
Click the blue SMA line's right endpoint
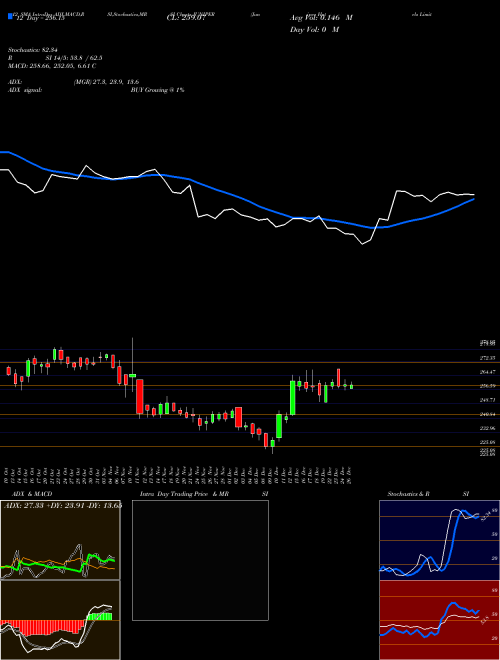coord(474,199)
